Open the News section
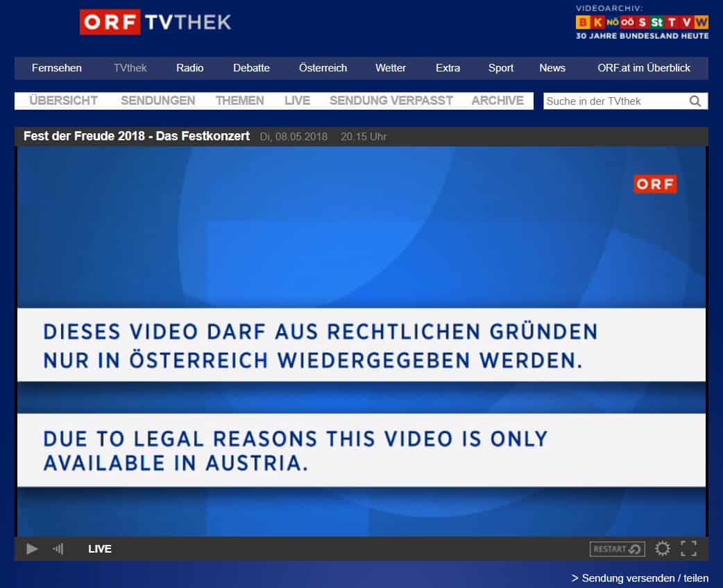Screen dimensions: 723x588 coord(552,68)
